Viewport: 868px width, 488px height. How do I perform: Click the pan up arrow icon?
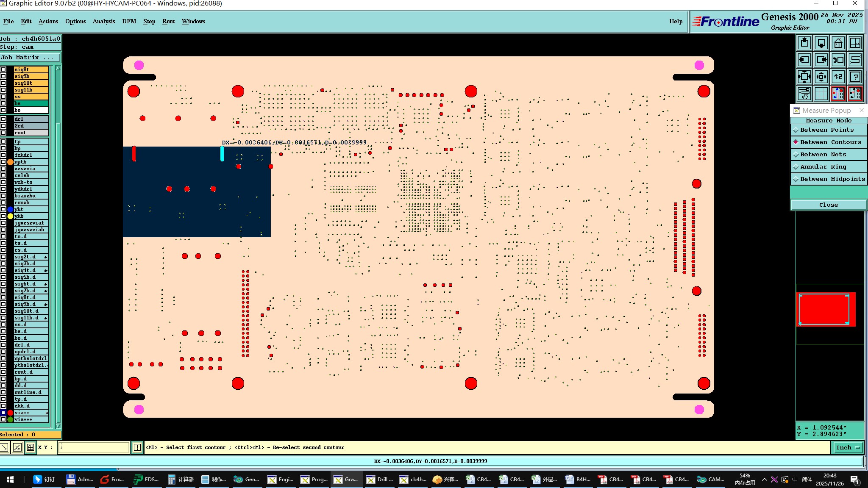coord(804,43)
